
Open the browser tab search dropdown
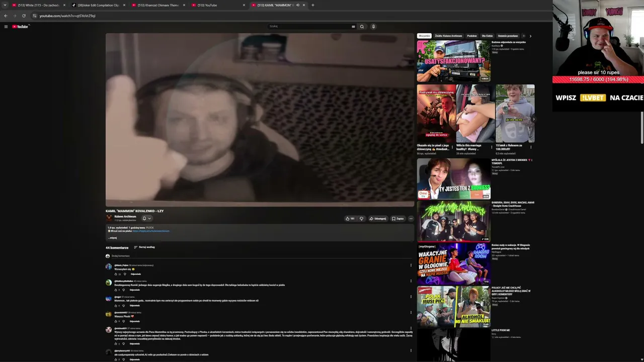click(x=5, y=5)
